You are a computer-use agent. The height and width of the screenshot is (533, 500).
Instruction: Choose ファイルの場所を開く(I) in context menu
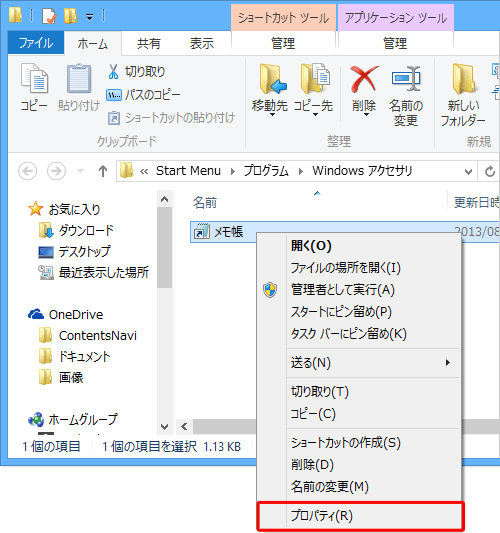359,268
